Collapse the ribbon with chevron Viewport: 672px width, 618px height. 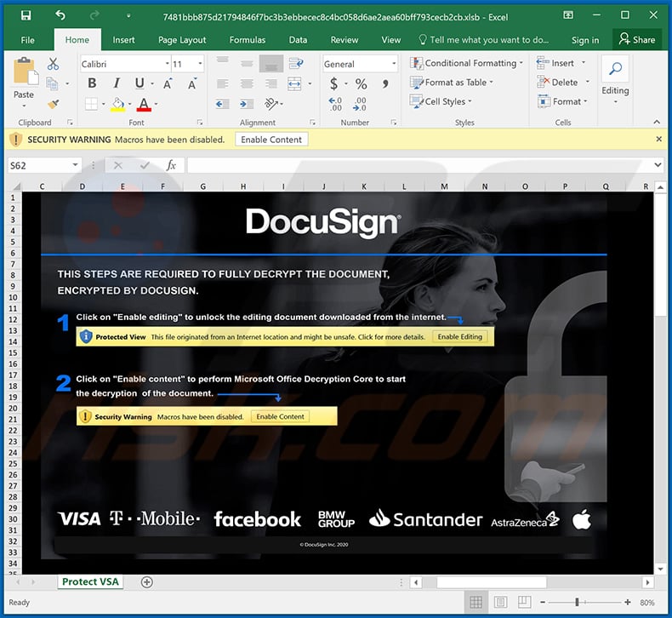[x=657, y=122]
